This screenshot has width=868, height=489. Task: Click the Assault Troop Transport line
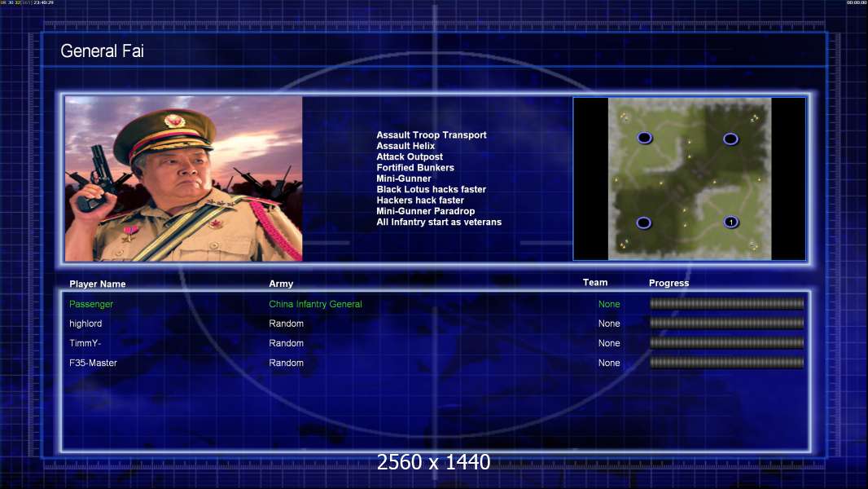coord(432,135)
